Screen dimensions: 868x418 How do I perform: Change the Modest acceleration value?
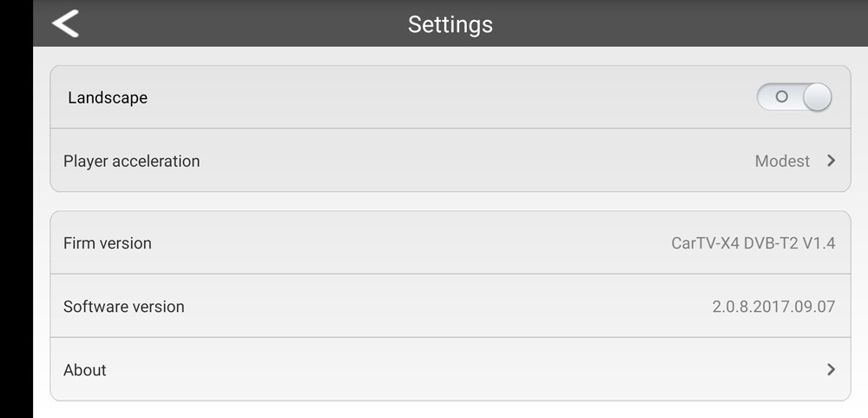782,161
